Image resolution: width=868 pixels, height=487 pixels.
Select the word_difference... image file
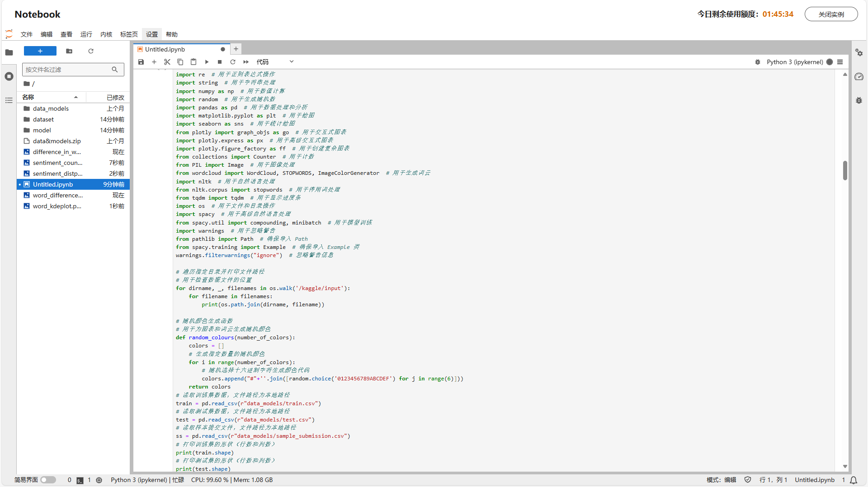point(73,195)
